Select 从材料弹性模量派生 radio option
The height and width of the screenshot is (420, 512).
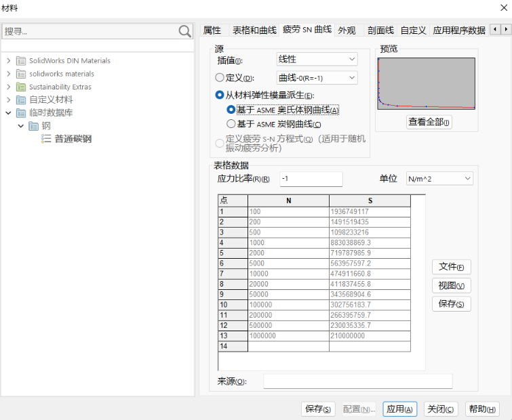[220, 96]
